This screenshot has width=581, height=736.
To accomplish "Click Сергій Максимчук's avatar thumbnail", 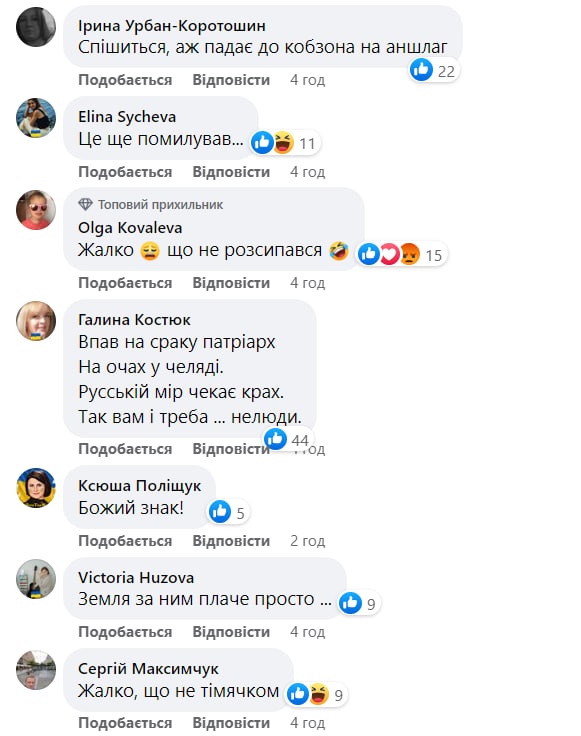I will pos(36,670).
